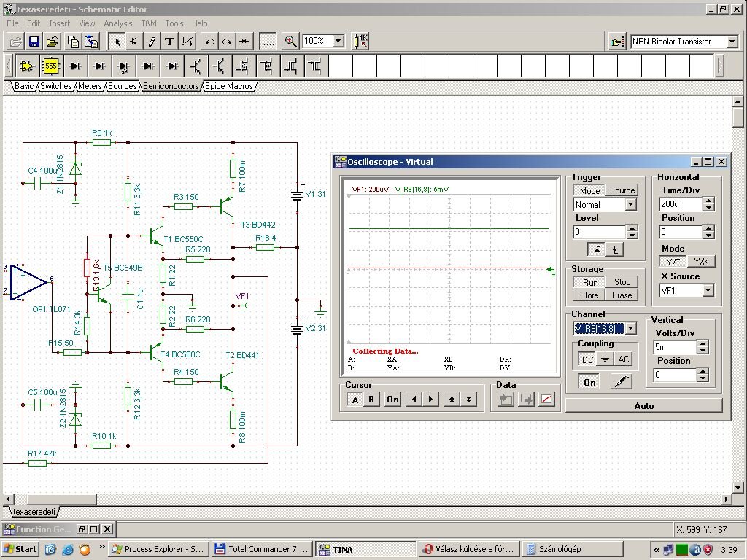The height and width of the screenshot is (560, 747).
Task: Switch horizontal mode to Y/X
Action: [x=701, y=261]
